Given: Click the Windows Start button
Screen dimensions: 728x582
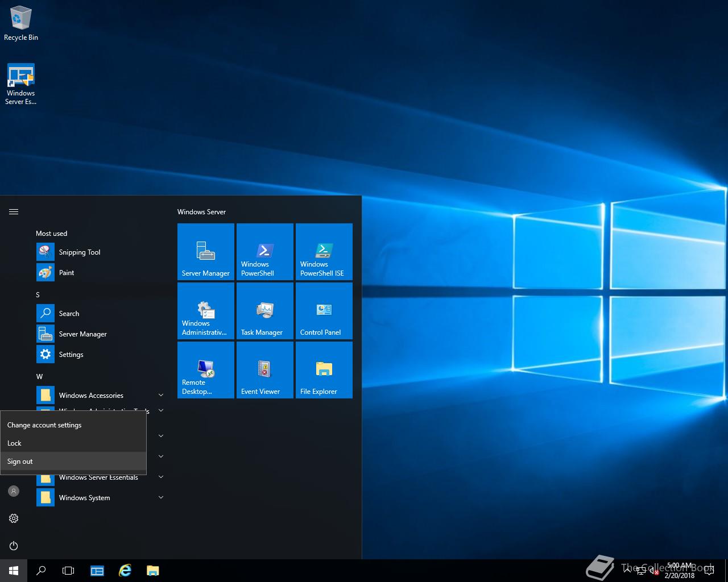Looking at the screenshot, I should pyautogui.click(x=14, y=571).
